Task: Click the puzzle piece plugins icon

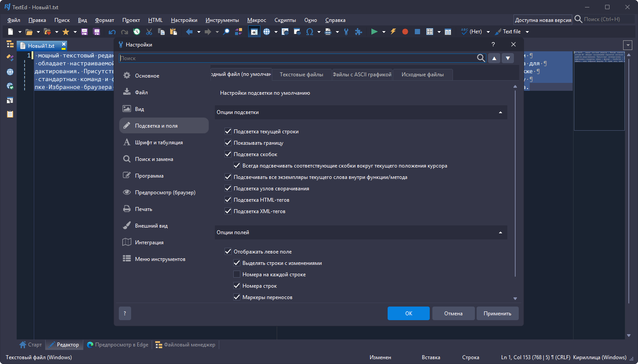Action: coord(358,32)
